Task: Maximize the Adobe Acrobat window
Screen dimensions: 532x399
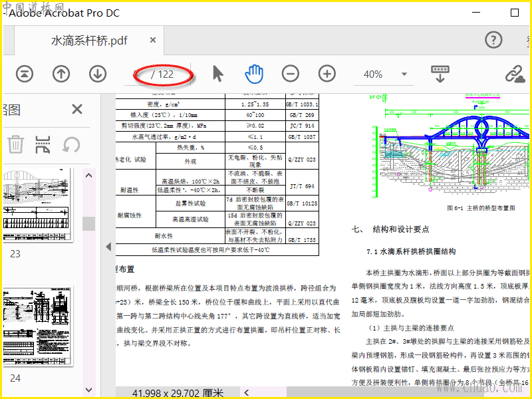Action: pos(514,13)
